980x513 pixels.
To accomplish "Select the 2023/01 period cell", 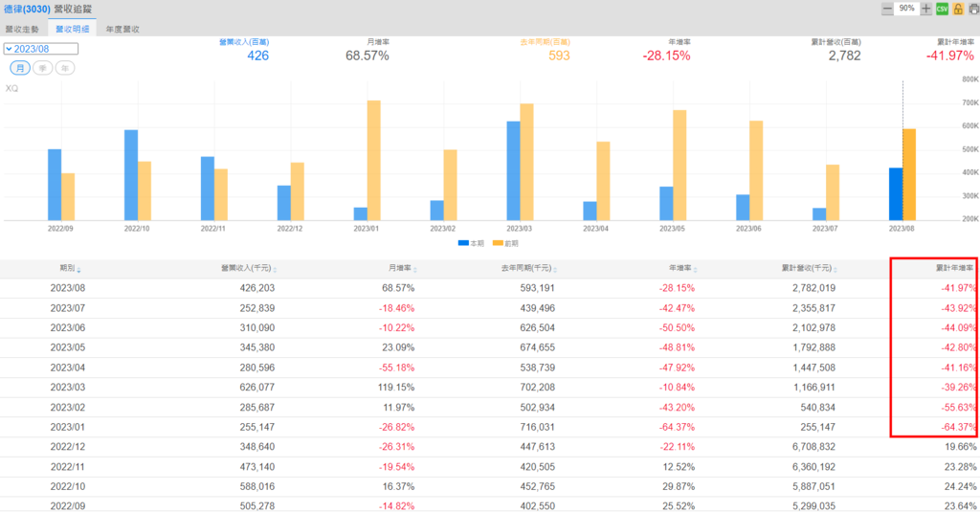I will [x=68, y=428].
